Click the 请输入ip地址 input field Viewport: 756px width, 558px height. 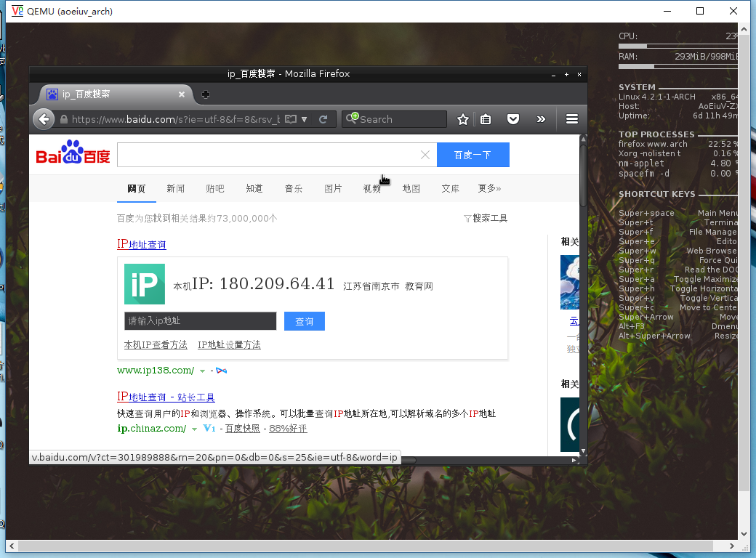[201, 321]
